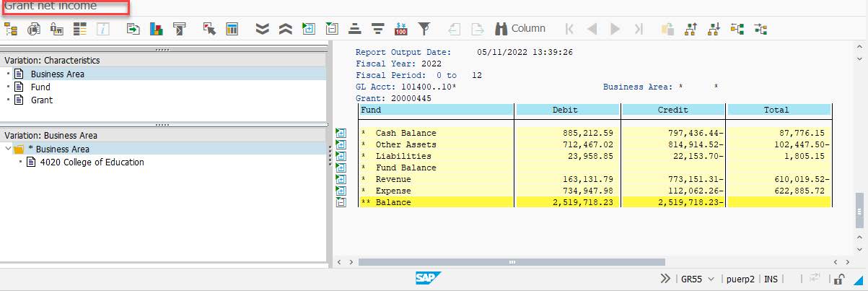
Task: Expand the Revenue row icon
Action: (x=341, y=179)
